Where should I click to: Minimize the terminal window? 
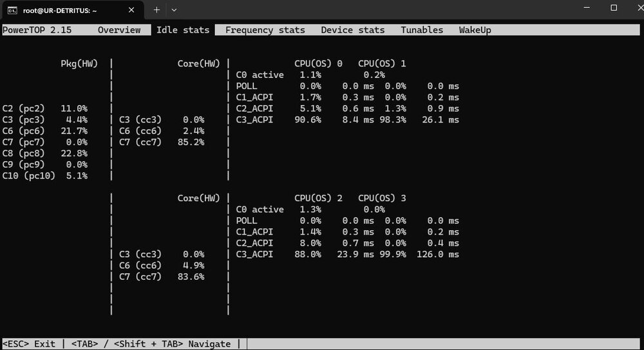[587, 8]
